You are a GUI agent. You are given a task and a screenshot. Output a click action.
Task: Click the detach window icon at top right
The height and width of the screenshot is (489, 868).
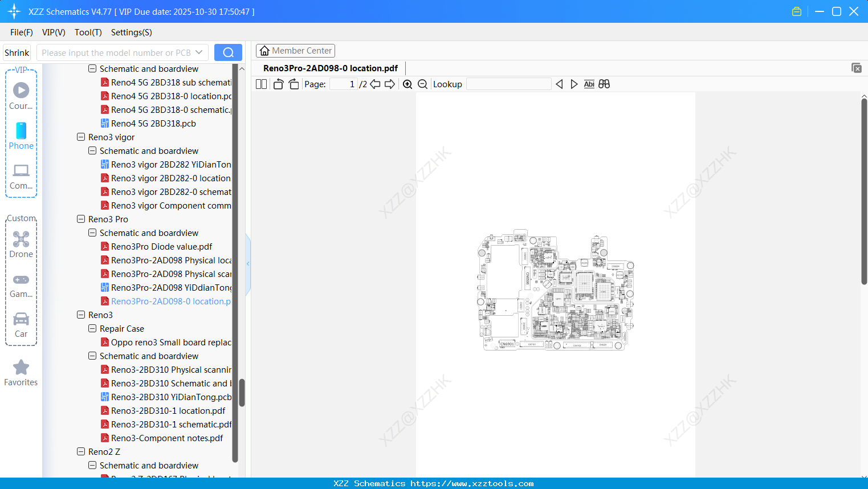coord(857,68)
